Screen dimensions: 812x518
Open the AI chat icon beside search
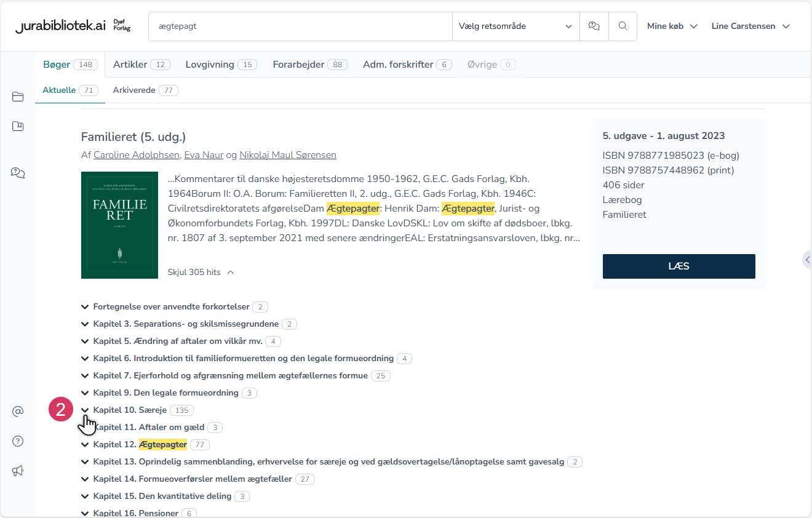(594, 26)
